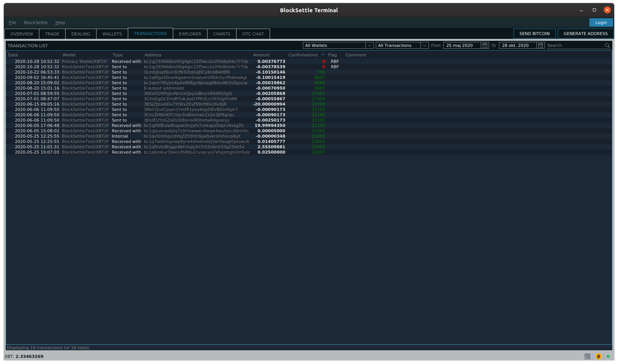The image size is (618, 364).
Task: Sort by the Address column header
Action: click(153, 55)
